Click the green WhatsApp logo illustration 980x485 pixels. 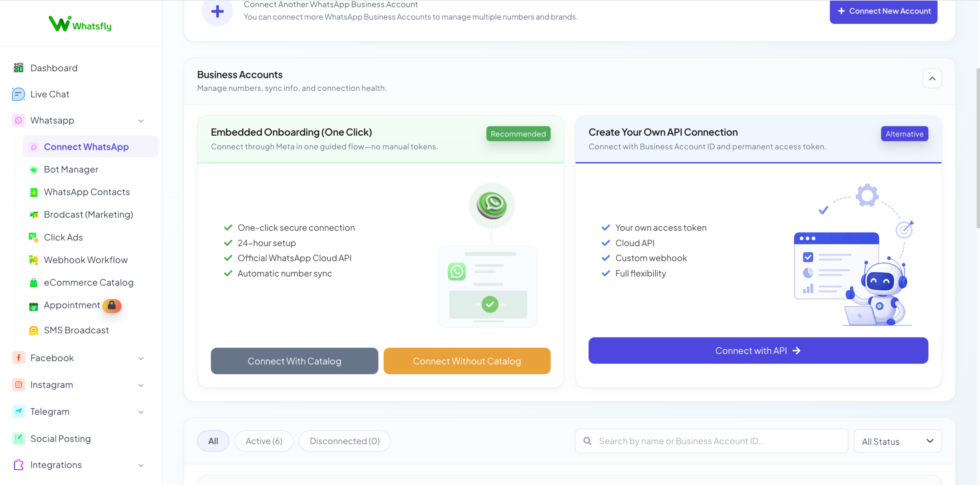492,205
